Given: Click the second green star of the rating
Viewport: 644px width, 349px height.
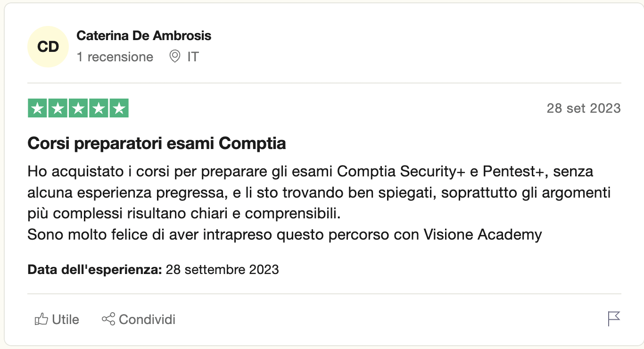Looking at the screenshot, I should coord(58,108).
